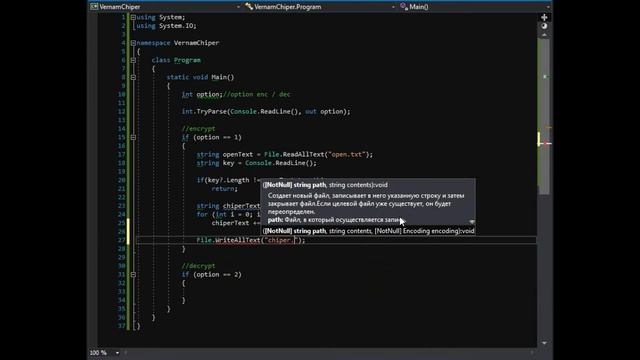Viewport: 640px width, 360px height.
Task: Click the horizontal scrollbar at editor bottom
Action: [329, 352]
